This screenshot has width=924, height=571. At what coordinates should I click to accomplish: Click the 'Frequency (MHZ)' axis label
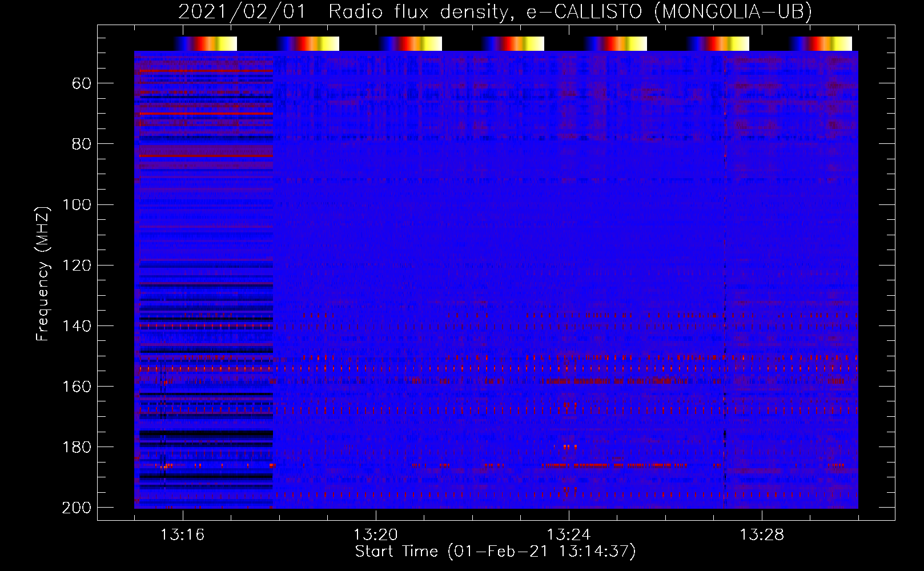coord(43,274)
